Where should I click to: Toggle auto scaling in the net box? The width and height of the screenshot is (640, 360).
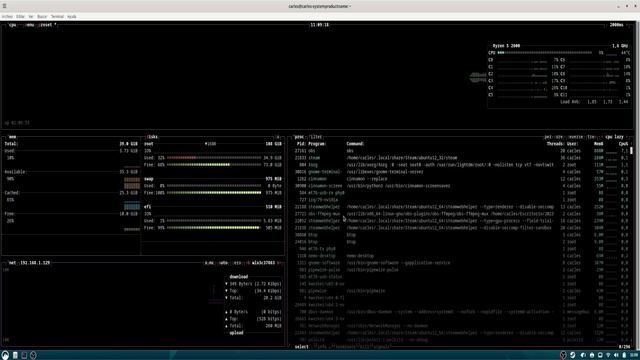point(224,263)
